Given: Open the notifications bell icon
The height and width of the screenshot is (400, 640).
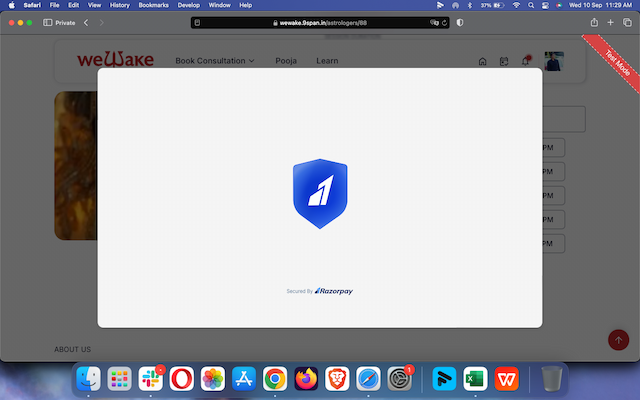Looking at the screenshot, I should tap(525, 61).
